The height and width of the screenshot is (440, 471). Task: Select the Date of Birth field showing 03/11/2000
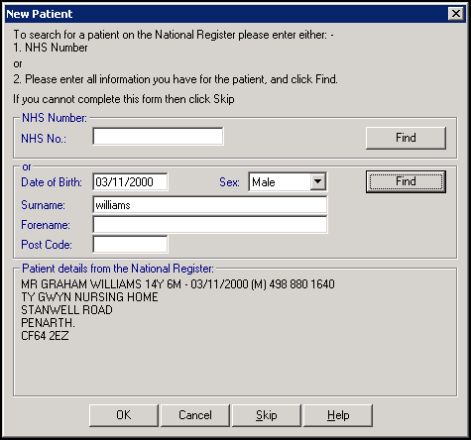click(x=130, y=182)
